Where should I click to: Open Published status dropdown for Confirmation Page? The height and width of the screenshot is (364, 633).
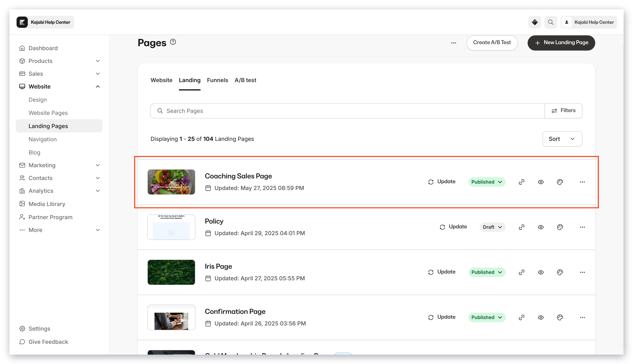point(486,317)
